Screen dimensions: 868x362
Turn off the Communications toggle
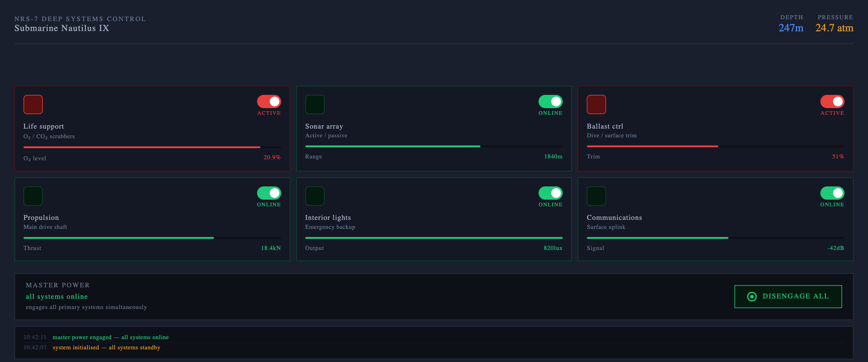pos(832,193)
